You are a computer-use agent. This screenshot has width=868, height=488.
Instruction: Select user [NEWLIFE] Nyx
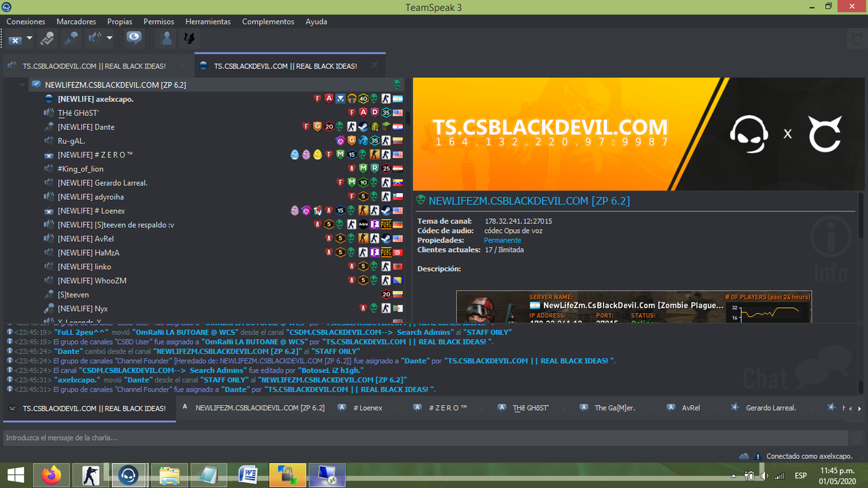[83, 308]
